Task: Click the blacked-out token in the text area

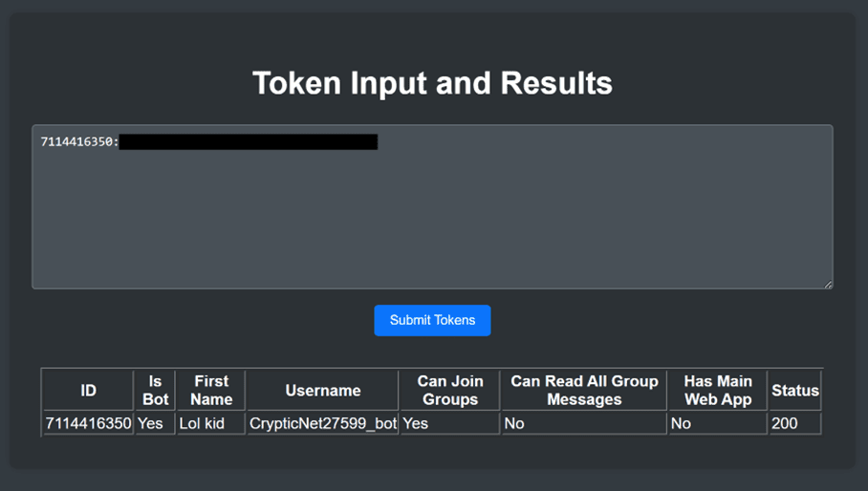Action: (x=250, y=142)
